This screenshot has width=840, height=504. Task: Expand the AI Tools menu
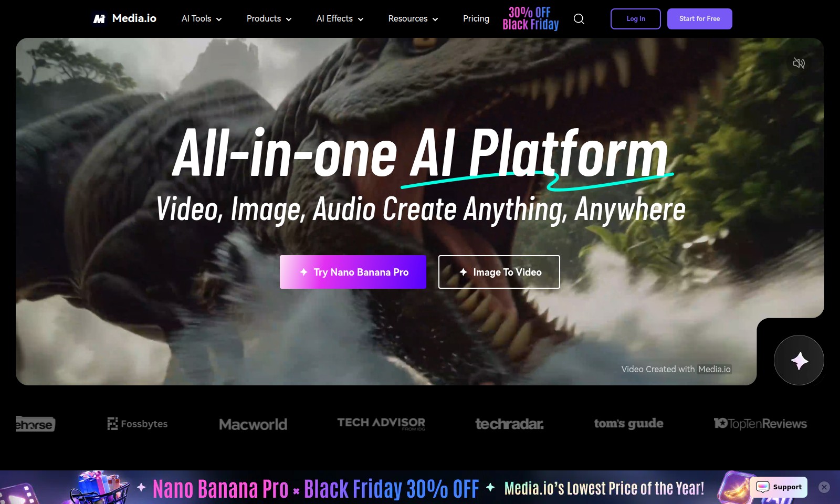click(x=202, y=19)
